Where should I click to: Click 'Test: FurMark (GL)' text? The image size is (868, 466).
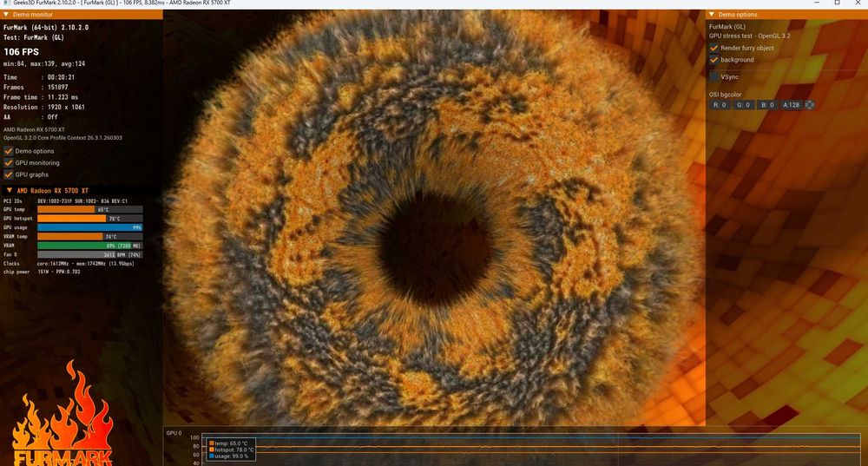click(x=34, y=37)
